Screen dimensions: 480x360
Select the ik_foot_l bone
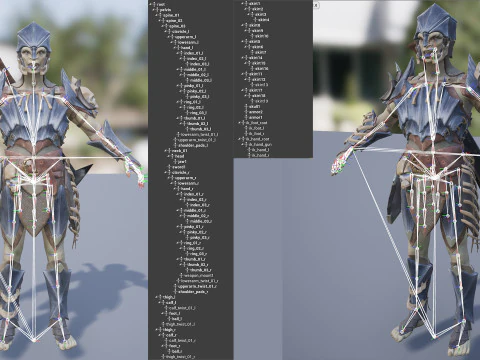pos(257,128)
